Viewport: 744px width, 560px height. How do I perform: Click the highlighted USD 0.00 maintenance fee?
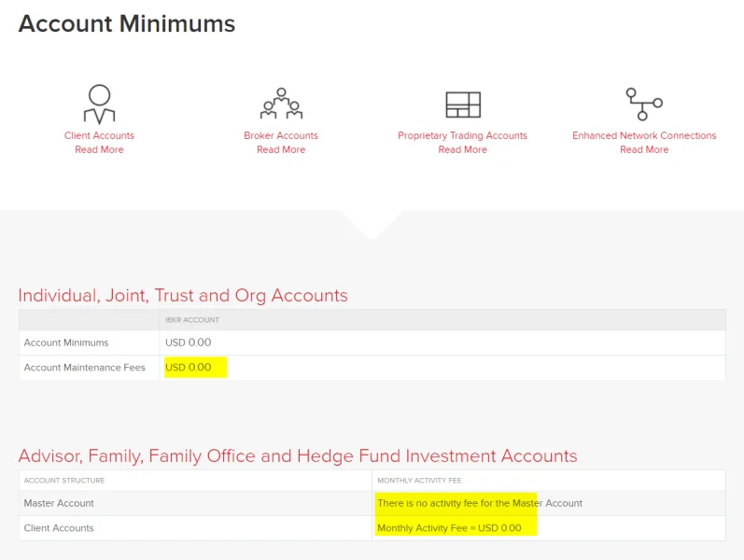tap(189, 368)
